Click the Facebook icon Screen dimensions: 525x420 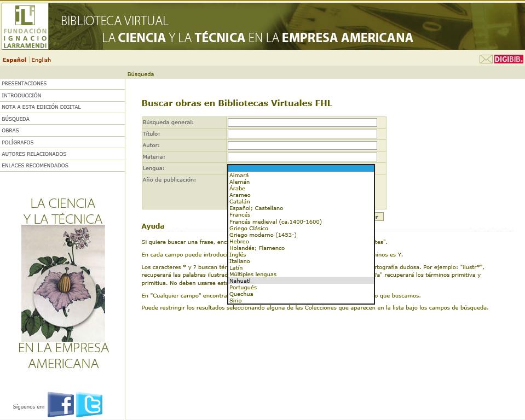coord(61,405)
